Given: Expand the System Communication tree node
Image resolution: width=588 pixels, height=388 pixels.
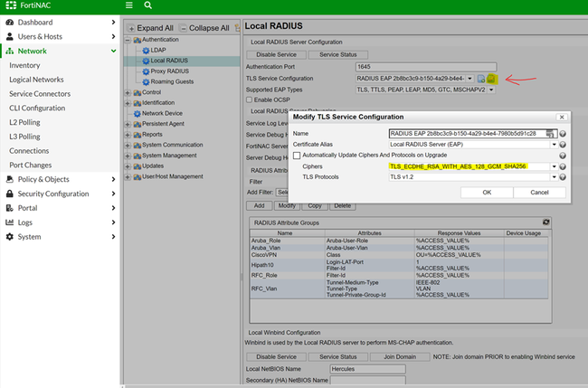Looking at the screenshot, I should pos(128,145).
